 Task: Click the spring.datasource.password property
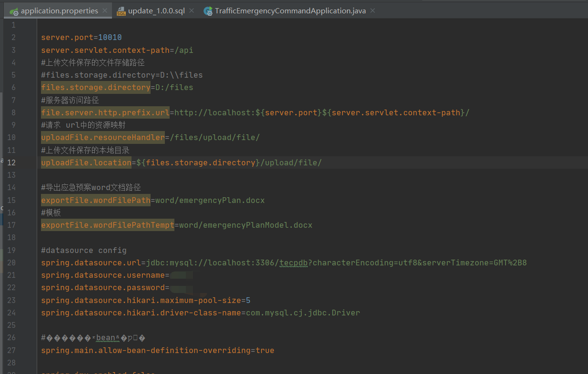click(x=103, y=287)
